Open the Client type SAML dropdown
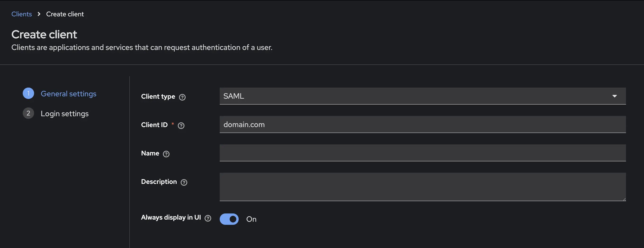This screenshot has width=644, height=248. pos(422,96)
